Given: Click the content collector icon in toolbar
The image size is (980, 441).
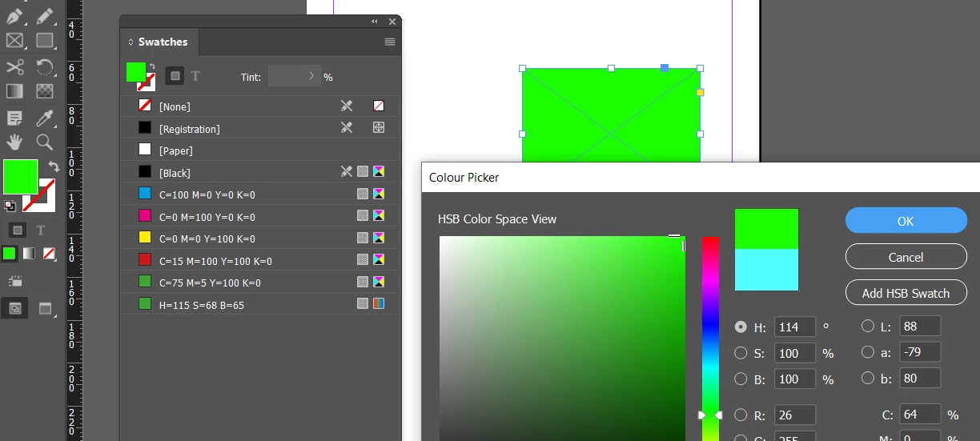Looking at the screenshot, I should (14, 282).
